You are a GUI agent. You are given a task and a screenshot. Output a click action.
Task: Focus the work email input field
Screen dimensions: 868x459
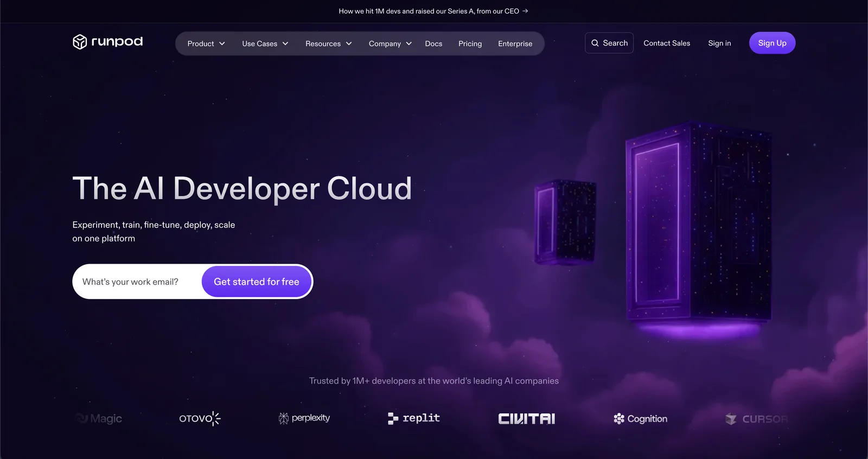[x=137, y=282]
